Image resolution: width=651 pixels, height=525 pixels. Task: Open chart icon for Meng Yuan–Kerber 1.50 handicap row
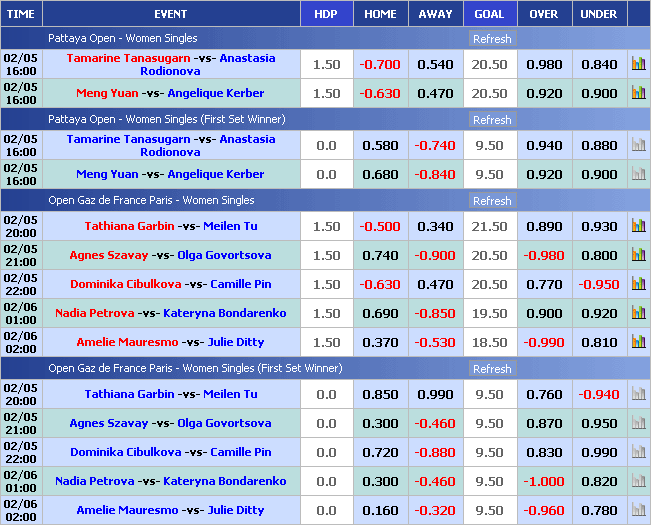[x=638, y=93]
